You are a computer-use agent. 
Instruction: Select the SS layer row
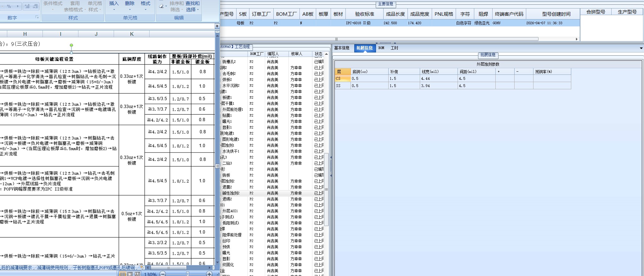[x=453, y=86]
